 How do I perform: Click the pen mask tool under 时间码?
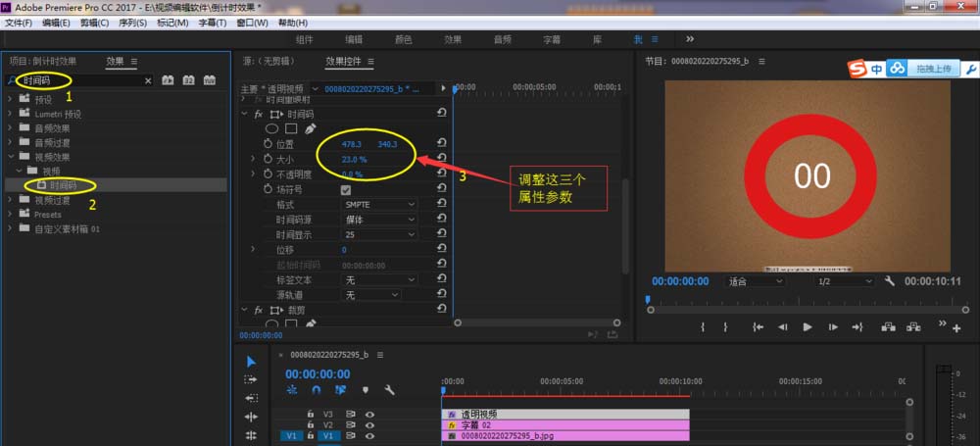(x=311, y=128)
